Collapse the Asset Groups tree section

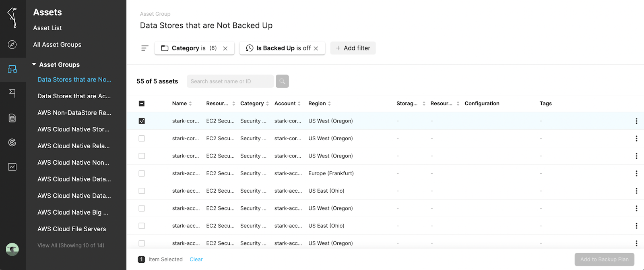(x=34, y=64)
